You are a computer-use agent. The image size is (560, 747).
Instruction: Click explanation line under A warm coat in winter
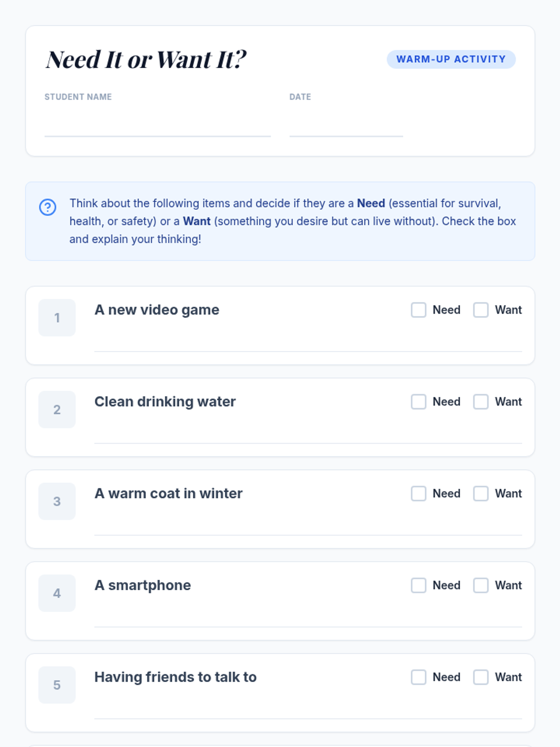point(308,527)
